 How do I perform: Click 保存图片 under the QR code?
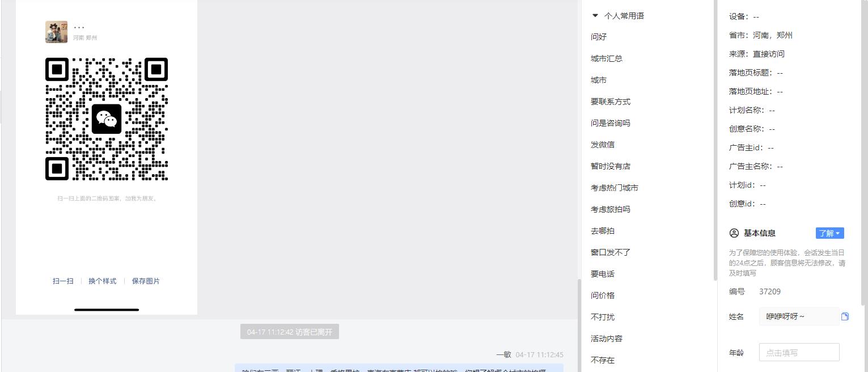pos(146,281)
